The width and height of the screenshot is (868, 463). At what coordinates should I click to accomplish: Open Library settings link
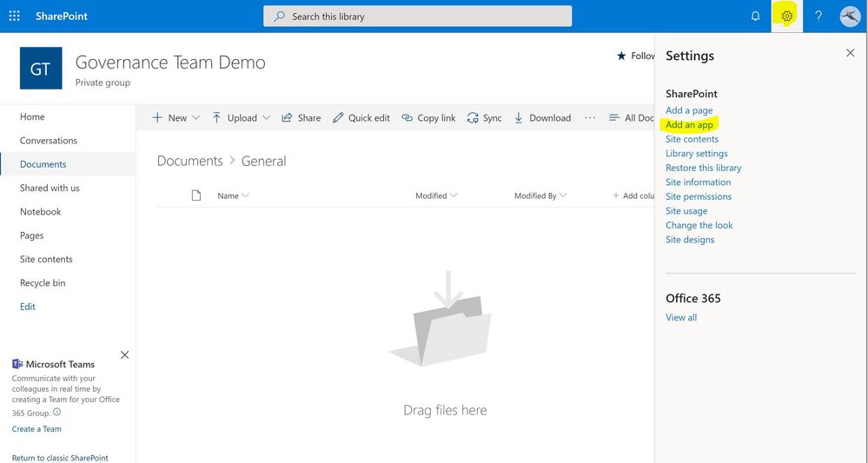(x=696, y=154)
